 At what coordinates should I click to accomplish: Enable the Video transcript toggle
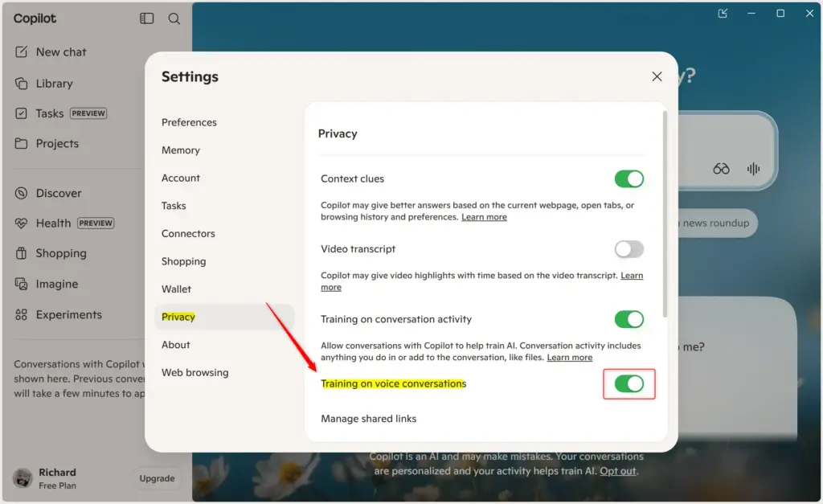pos(629,249)
